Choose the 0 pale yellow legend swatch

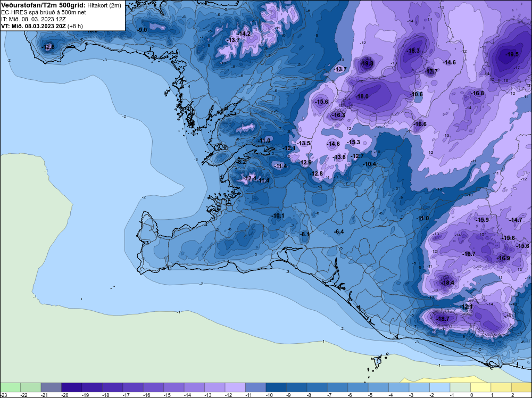click(x=480, y=387)
